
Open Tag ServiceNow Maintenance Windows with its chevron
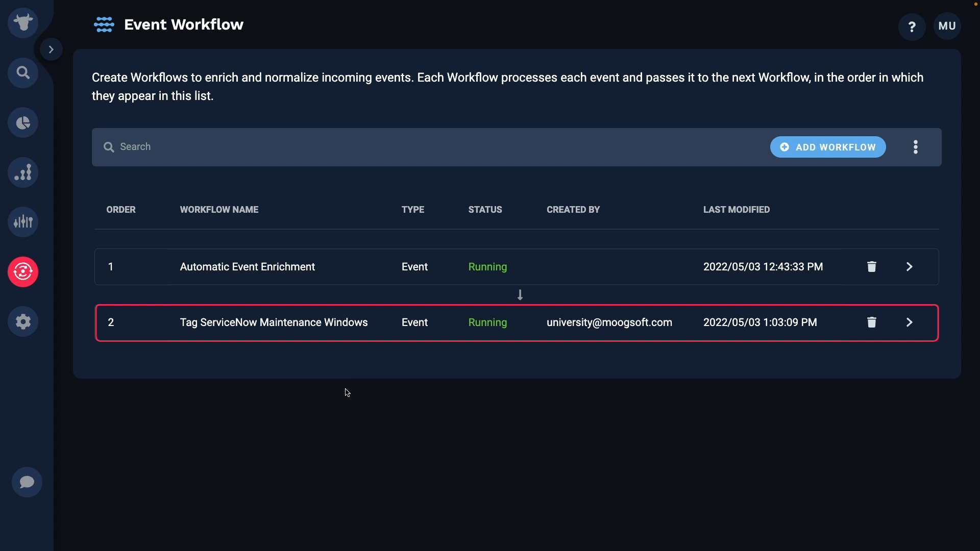[x=910, y=322]
